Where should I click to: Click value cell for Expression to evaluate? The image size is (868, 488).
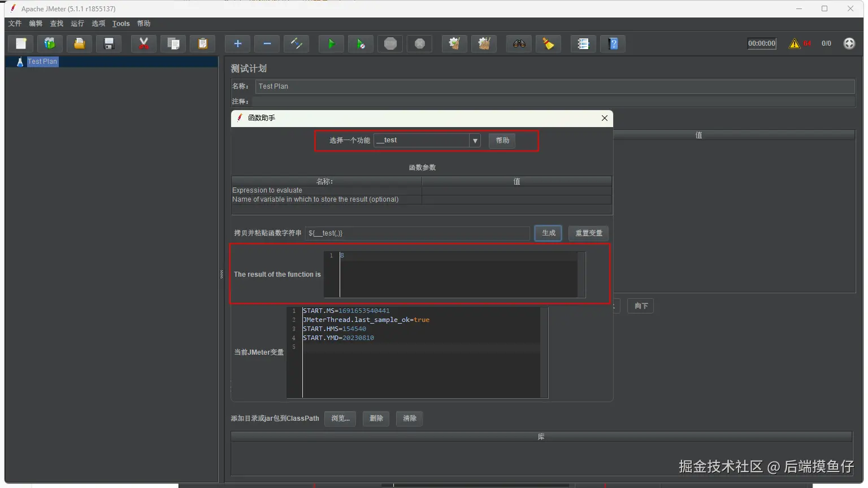click(x=517, y=190)
